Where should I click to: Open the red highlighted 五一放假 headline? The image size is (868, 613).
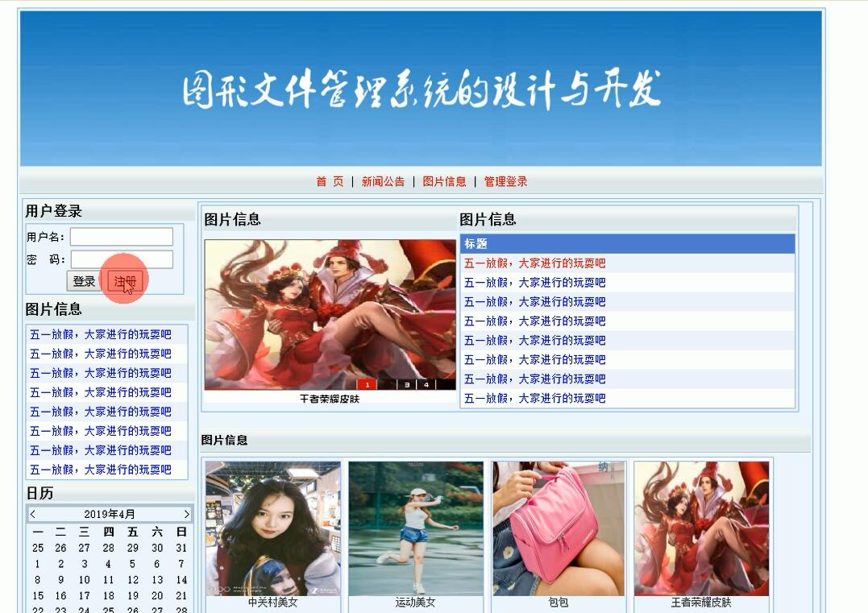click(x=535, y=263)
